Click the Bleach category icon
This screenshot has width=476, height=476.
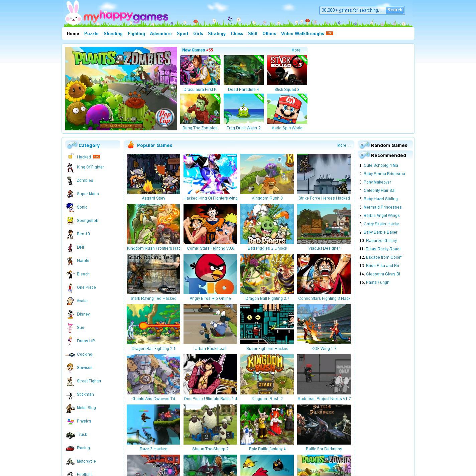coord(70,274)
